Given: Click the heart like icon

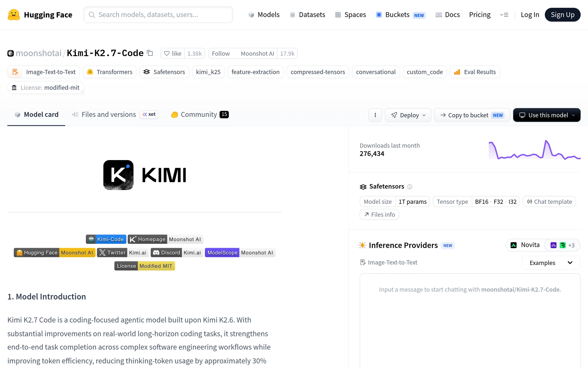Looking at the screenshot, I should point(167,53).
